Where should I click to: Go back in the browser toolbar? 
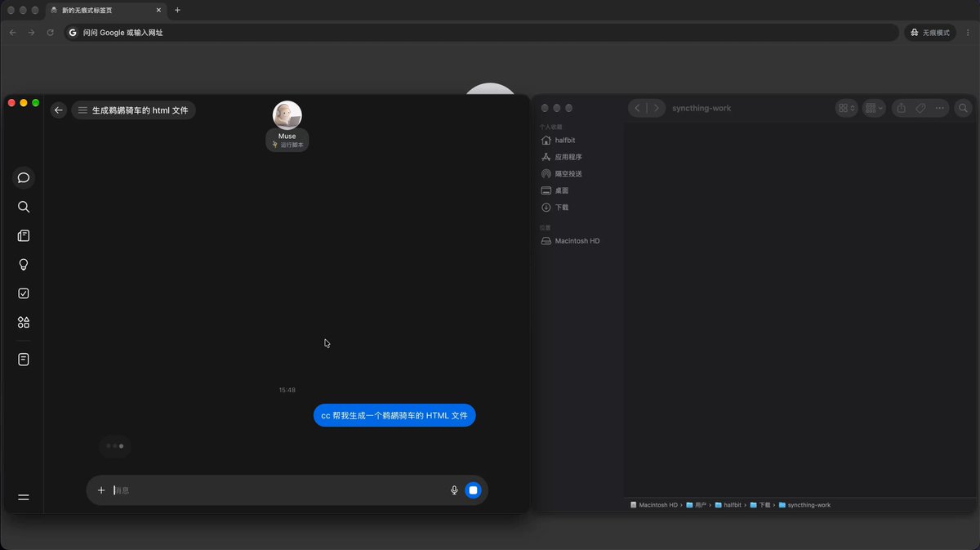12,33
